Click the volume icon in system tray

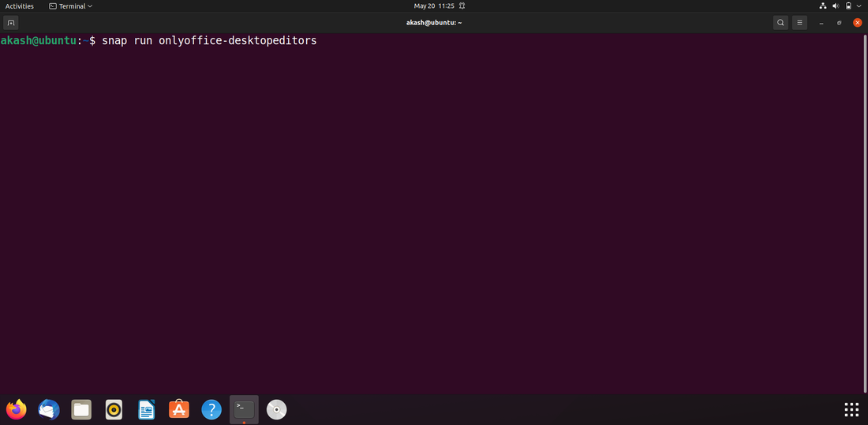pyautogui.click(x=836, y=6)
